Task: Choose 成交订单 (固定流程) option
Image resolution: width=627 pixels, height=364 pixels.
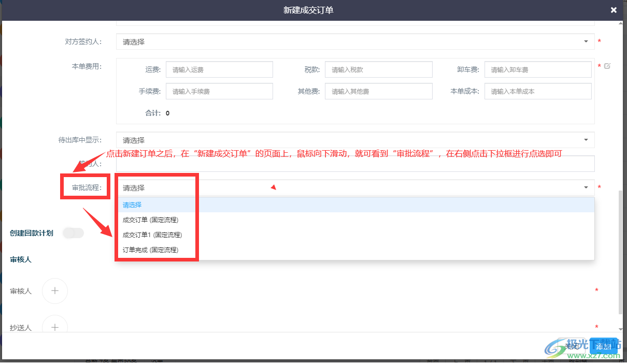Action: tap(355, 220)
